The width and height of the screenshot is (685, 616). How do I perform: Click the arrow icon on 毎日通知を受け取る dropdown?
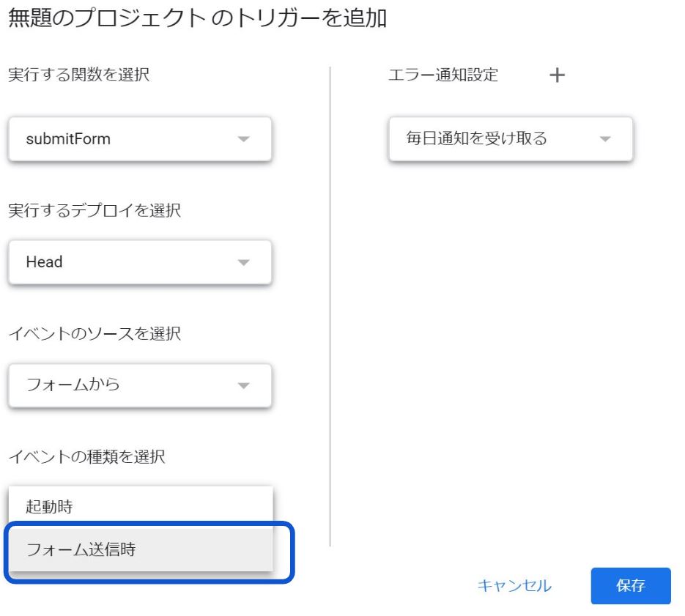(x=605, y=138)
